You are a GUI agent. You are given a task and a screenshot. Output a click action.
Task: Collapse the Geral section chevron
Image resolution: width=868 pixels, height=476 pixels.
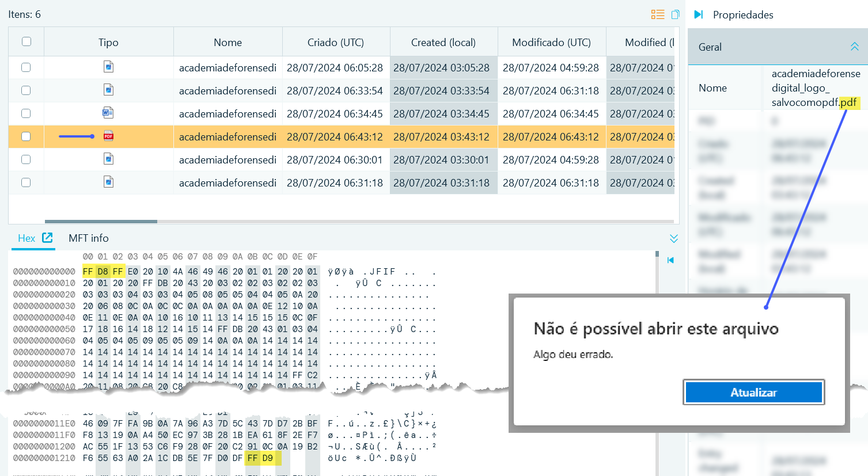coord(855,47)
